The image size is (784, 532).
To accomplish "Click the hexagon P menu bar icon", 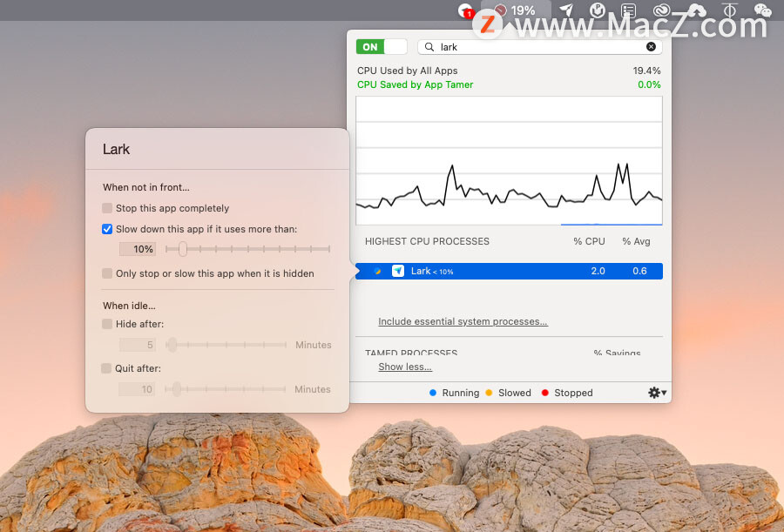I will [598, 10].
